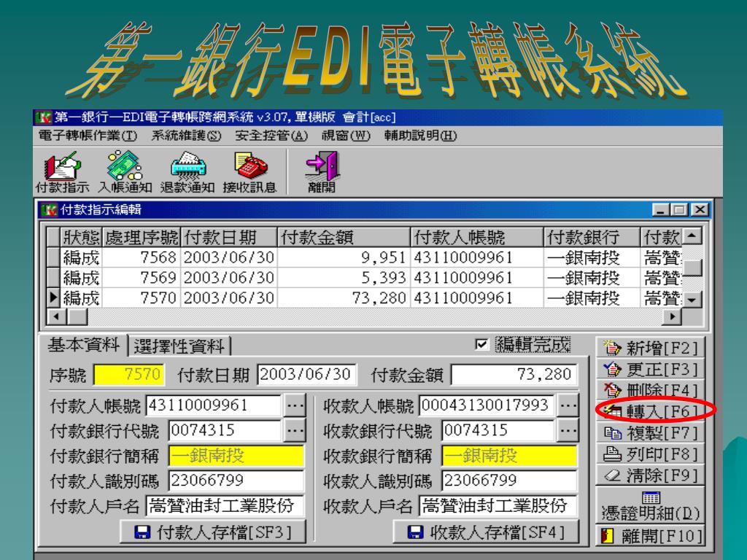Click the 付款人識別碼 input field
Image resolution: width=747 pixels, height=560 pixels.
pos(236,481)
